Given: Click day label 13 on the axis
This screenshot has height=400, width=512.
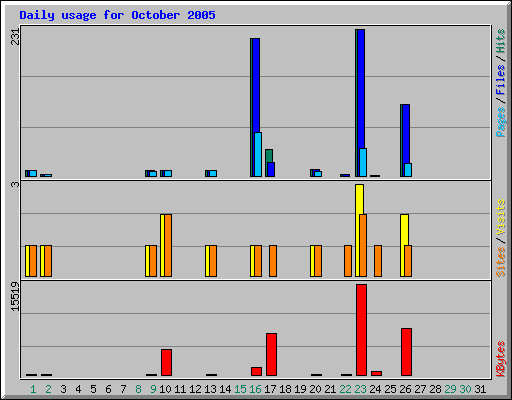Looking at the screenshot, I should click(x=210, y=389).
